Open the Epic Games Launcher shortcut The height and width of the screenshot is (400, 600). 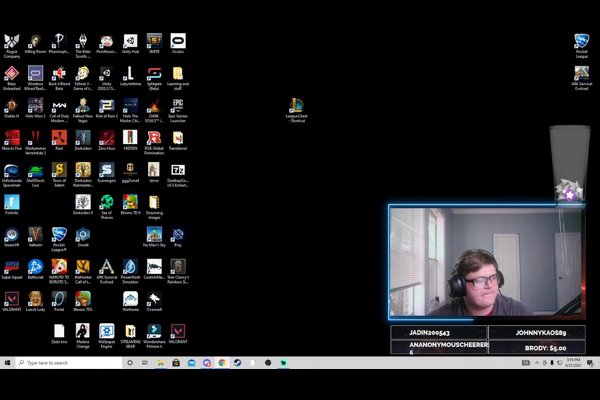[177, 105]
